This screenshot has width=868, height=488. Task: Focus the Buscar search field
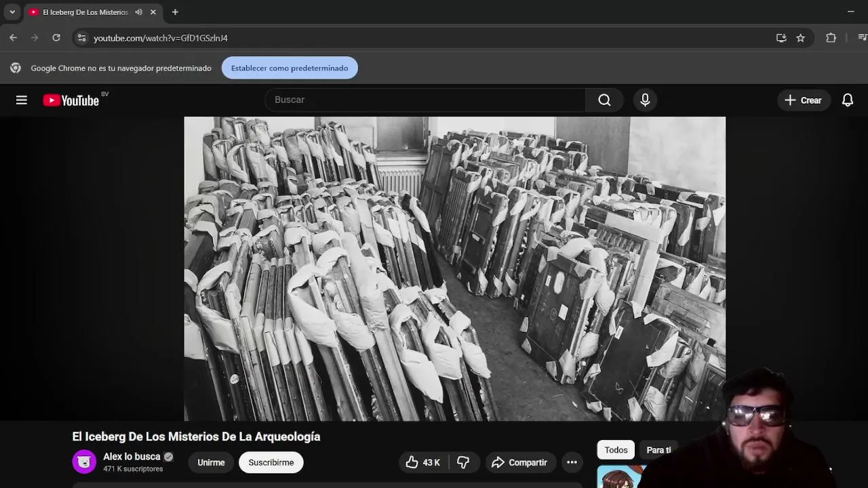[x=425, y=100]
